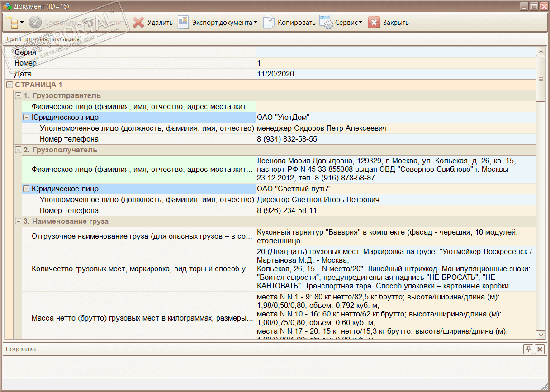This screenshot has width=550, height=392.
Task: Click the Экспорт документа menu label
Action: point(222,23)
